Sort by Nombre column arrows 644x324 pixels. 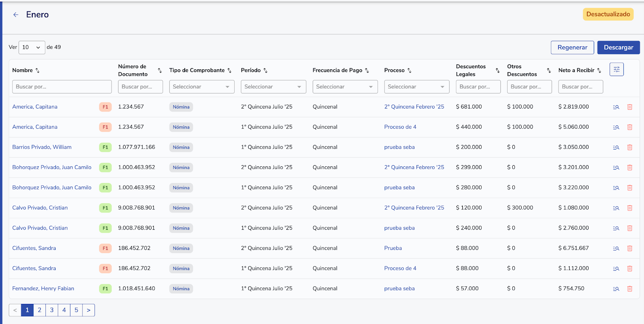click(x=37, y=71)
